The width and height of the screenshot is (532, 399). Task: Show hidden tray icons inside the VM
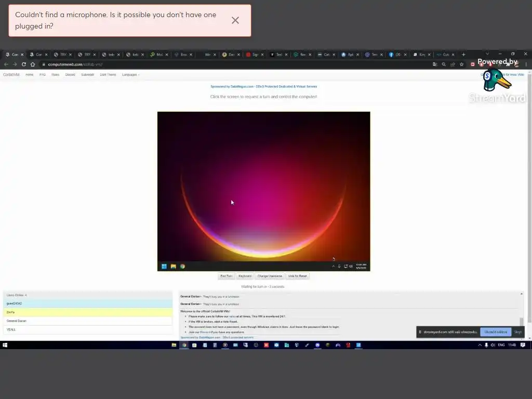point(333,267)
